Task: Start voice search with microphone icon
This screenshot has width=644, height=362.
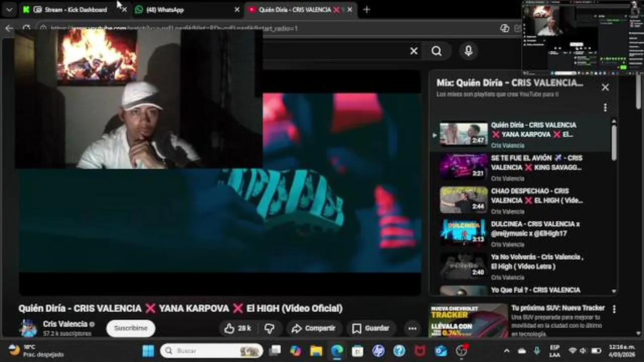Action: pyautogui.click(x=468, y=51)
